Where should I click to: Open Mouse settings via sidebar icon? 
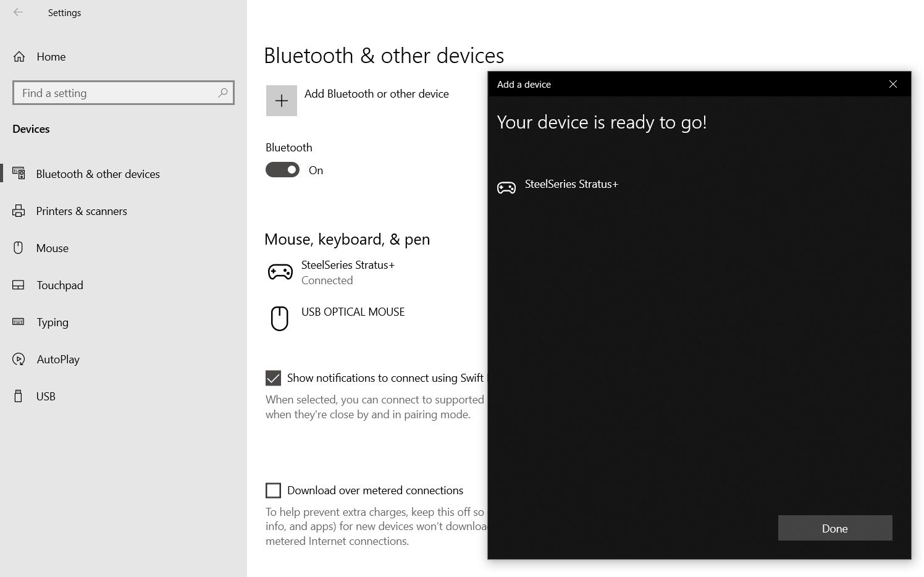tap(19, 248)
